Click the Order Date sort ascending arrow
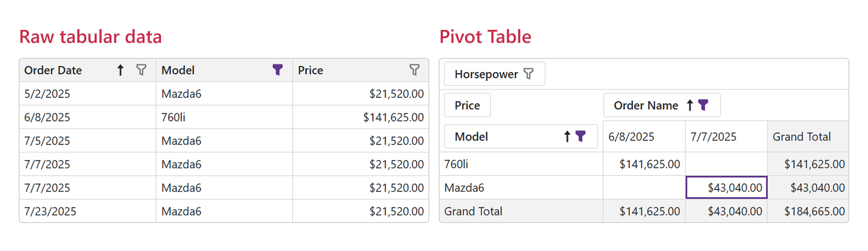The image size is (868, 251). click(x=120, y=70)
